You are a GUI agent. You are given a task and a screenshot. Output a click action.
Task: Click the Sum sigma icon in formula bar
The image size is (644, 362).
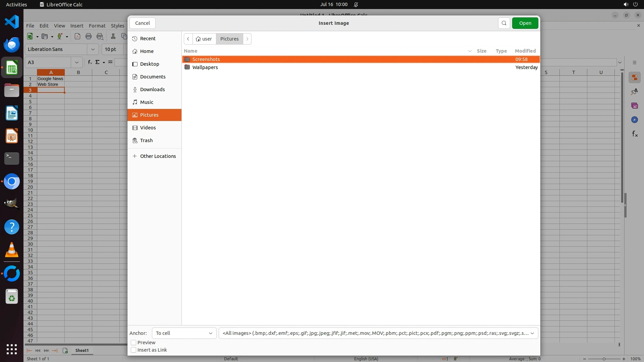(98, 62)
